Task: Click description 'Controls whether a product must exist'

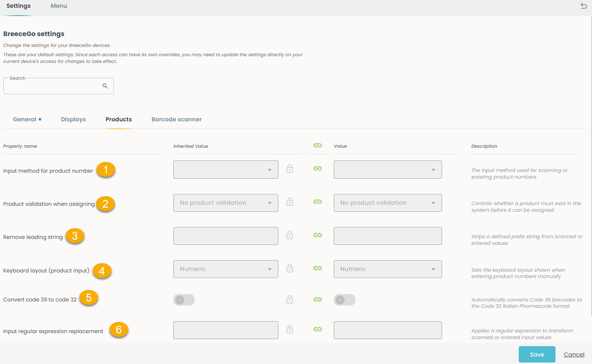Action: pos(526,207)
